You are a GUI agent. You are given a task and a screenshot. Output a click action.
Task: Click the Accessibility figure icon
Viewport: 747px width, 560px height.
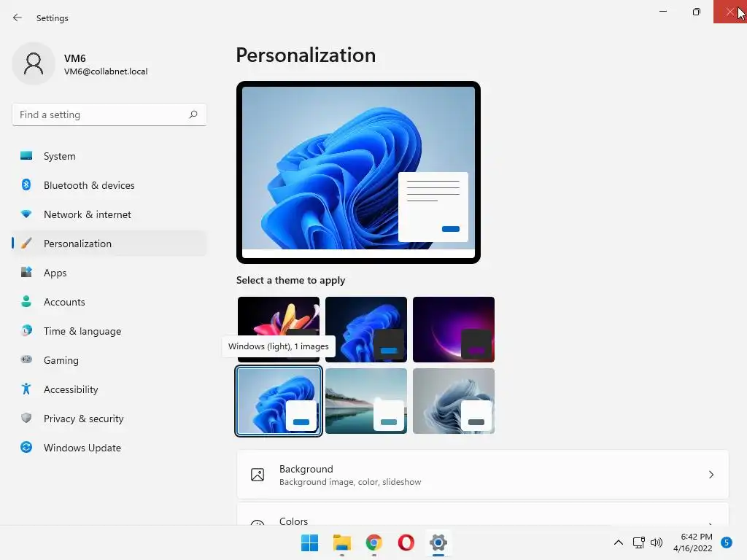coord(26,389)
